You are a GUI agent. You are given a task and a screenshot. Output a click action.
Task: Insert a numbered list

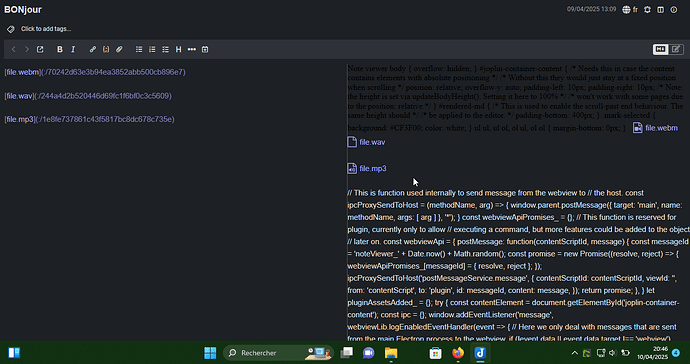152,49
